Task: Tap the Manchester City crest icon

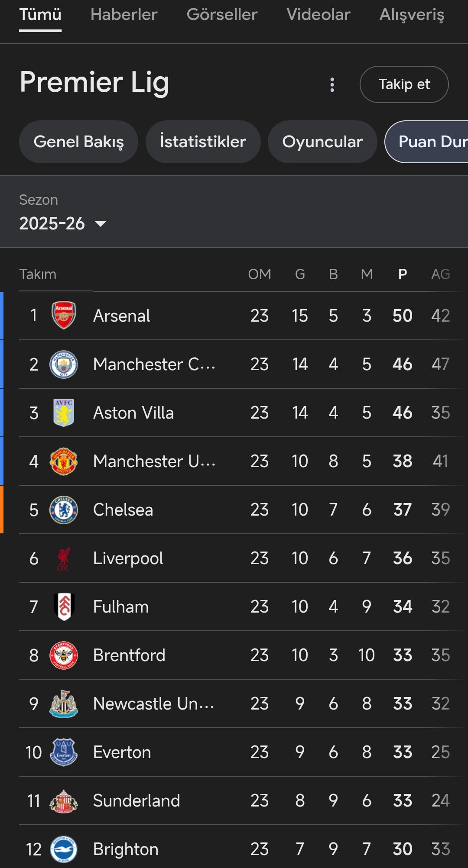Action: point(64,365)
